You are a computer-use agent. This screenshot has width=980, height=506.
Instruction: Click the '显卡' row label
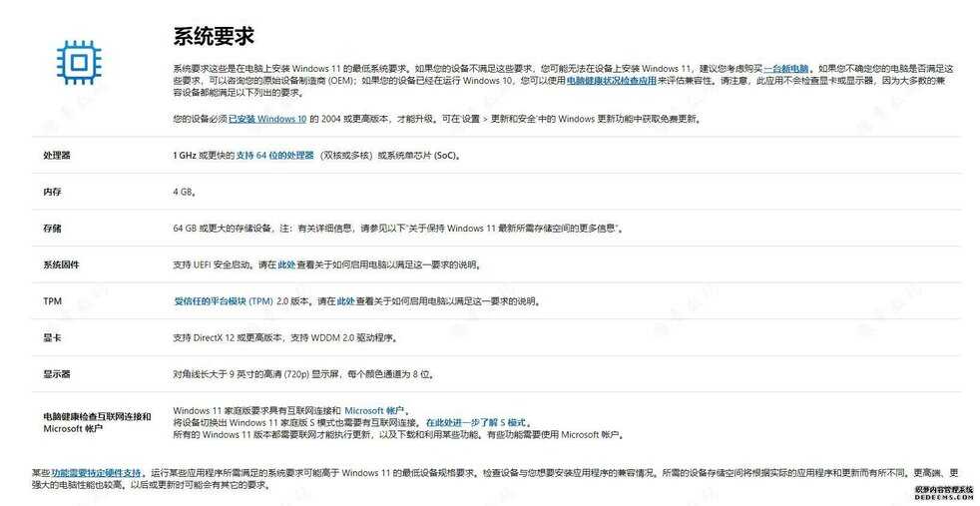click(x=52, y=338)
